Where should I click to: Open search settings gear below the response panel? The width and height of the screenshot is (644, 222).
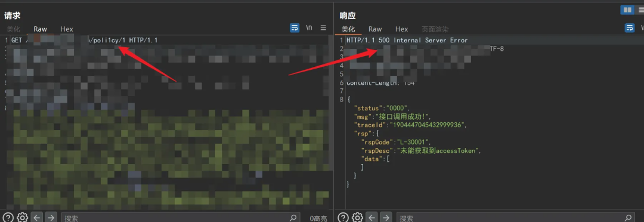point(357,217)
